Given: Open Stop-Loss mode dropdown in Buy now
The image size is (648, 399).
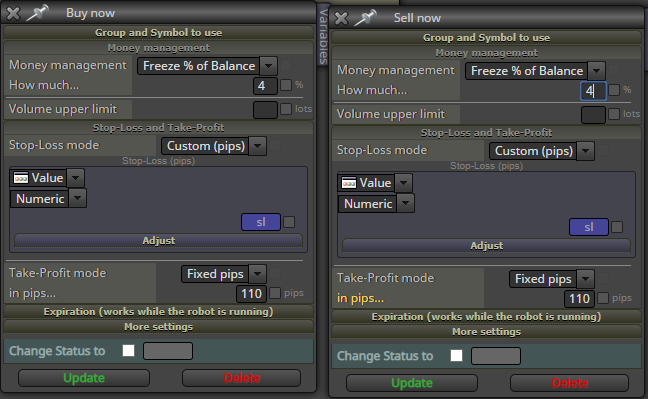Looking at the screenshot, I should [257, 146].
